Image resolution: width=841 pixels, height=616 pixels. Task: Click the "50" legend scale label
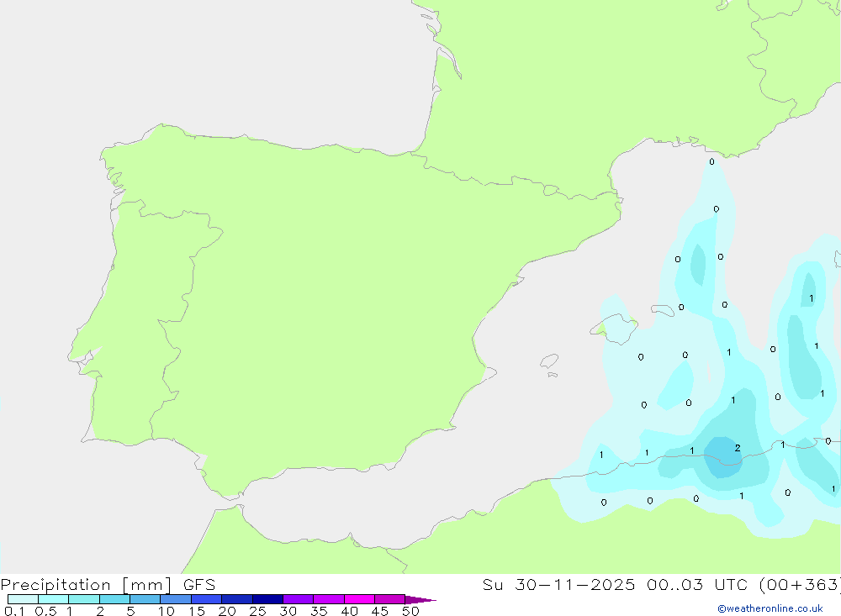[x=410, y=611]
